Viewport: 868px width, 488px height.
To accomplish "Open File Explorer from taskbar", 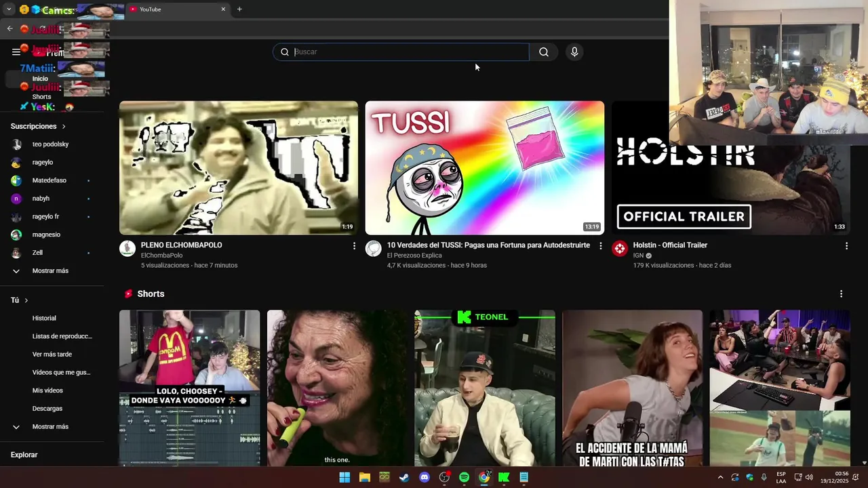I will coord(365,477).
